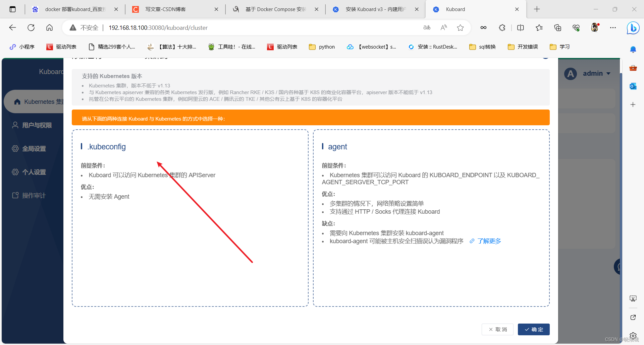Go back to the previous page
Screen dimensions: 644x345
tap(12, 27)
